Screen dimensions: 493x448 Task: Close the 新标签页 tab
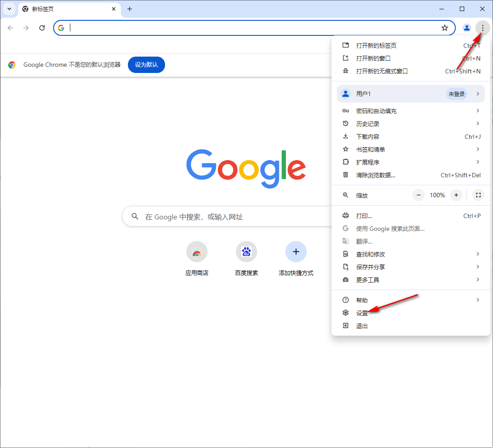click(113, 9)
